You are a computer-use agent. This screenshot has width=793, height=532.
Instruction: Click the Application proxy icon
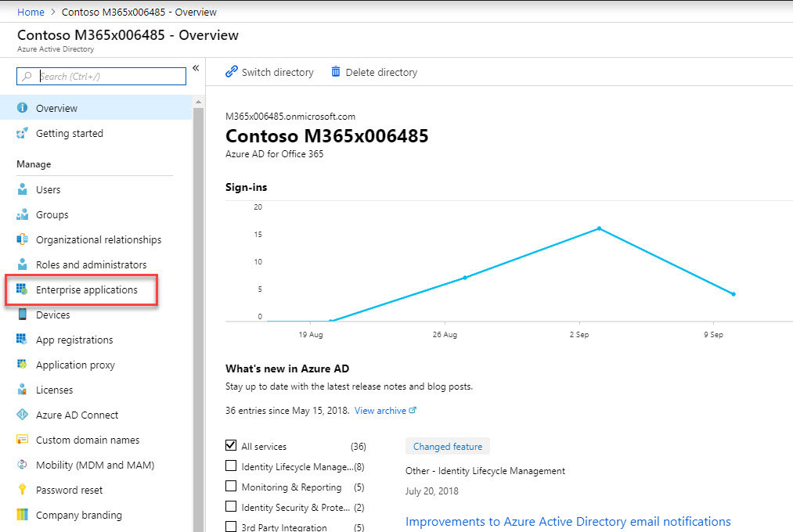(x=22, y=365)
